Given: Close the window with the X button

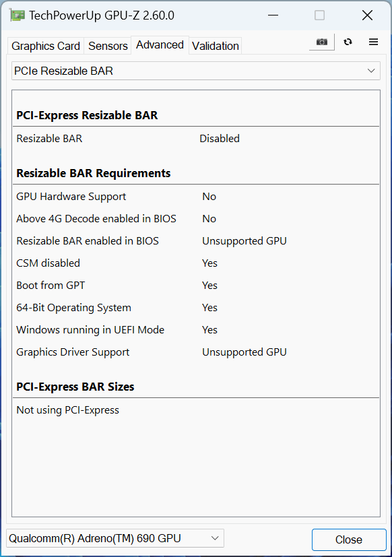Looking at the screenshot, I should (x=367, y=15).
